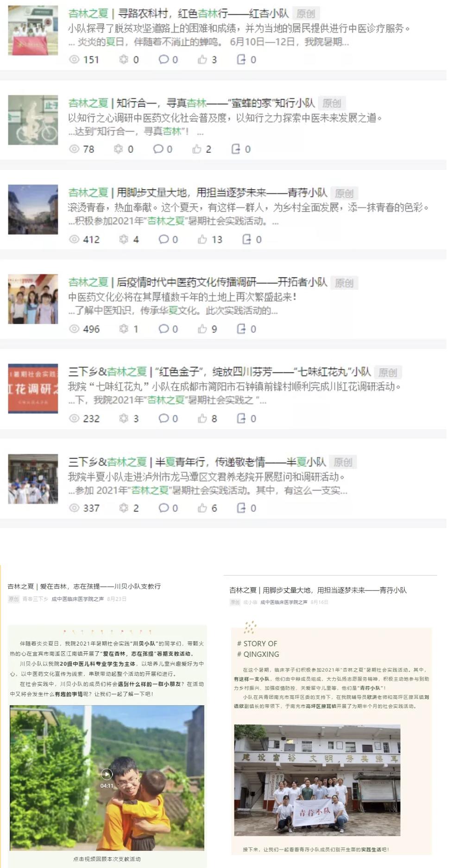The height and width of the screenshot is (868, 452).
Task: Open article 寻路农科村，红色杏林行——红杏小队
Action: [x=178, y=13]
